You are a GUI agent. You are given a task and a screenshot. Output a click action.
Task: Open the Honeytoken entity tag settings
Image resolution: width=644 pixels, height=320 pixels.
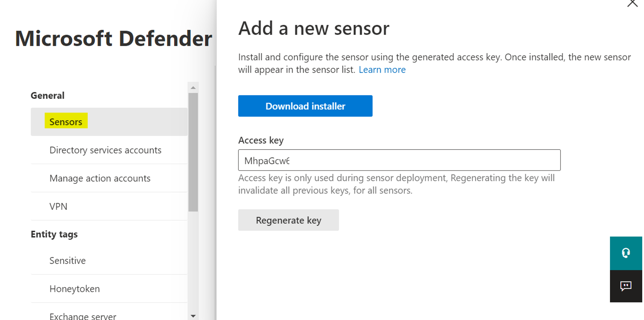74,288
